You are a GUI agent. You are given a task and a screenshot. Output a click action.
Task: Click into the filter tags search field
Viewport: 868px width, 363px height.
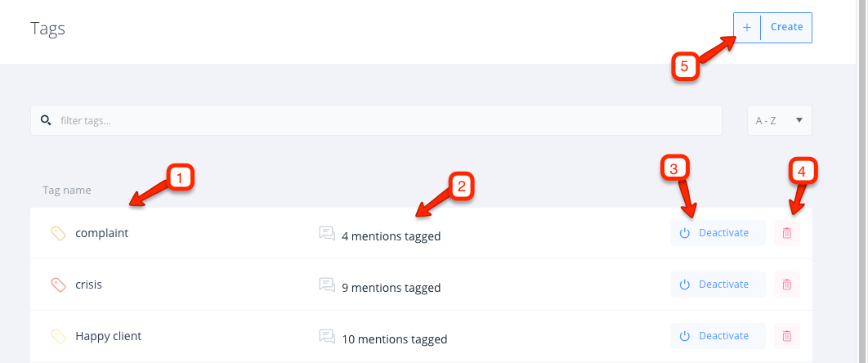click(x=376, y=120)
